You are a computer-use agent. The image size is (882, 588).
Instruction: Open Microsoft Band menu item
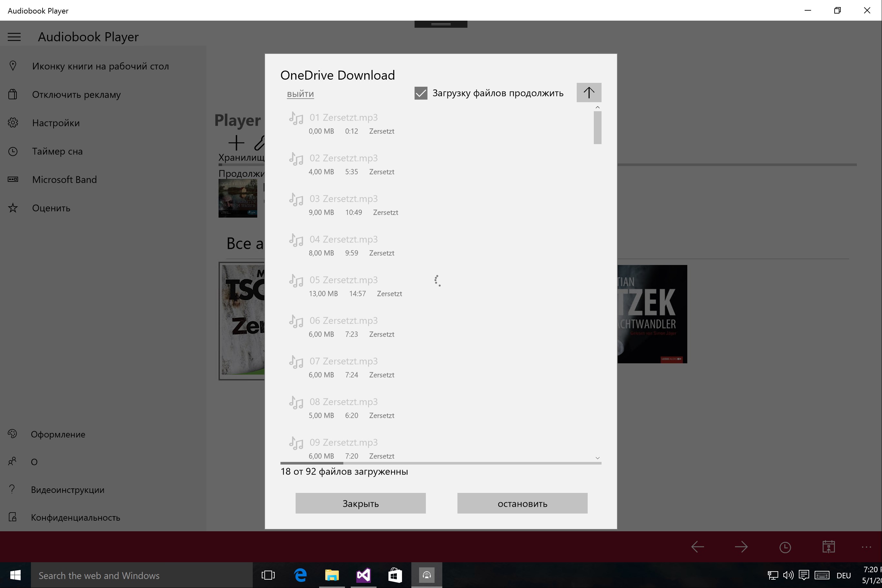point(64,180)
